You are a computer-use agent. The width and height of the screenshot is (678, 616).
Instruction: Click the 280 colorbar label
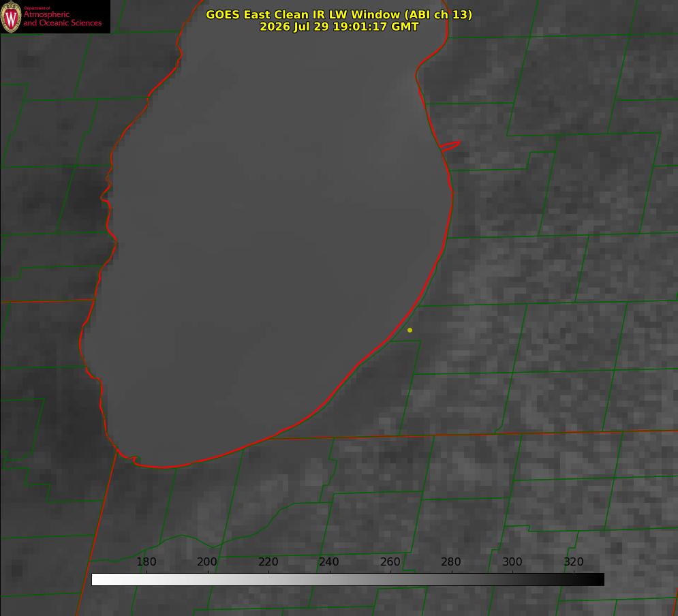(x=451, y=561)
